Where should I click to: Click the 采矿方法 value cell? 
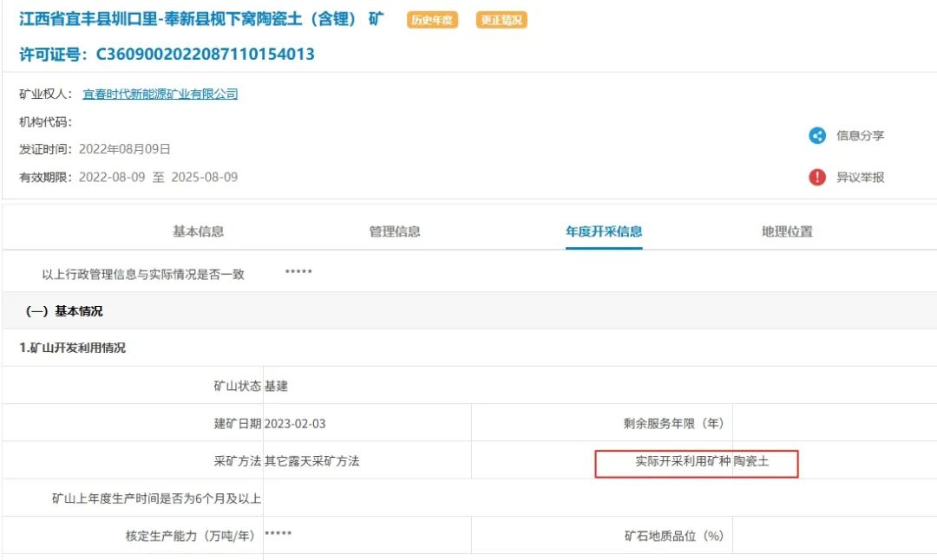click(x=311, y=461)
